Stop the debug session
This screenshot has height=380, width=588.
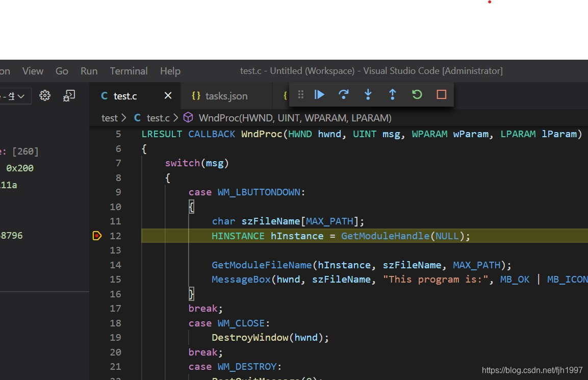pos(441,94)
